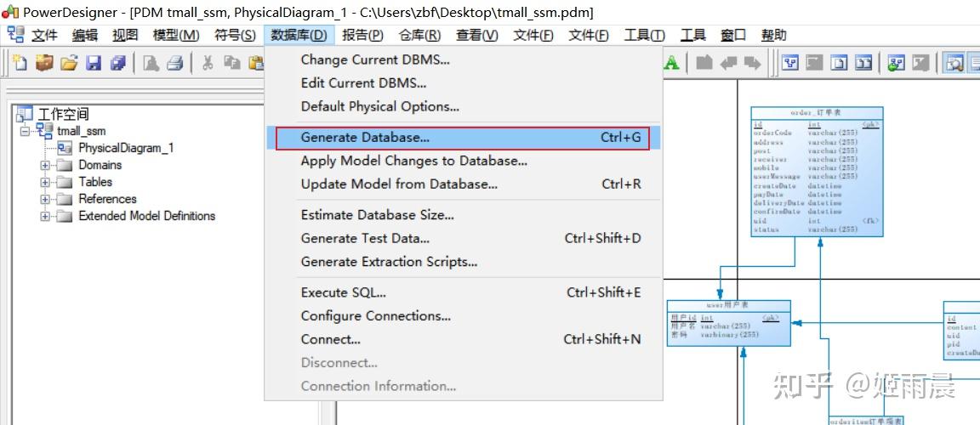The height and width of the screenshot is (425, 980).
Task: Collapse the tmall_ssm model node
Action: pyautogui.click(x=25, y=131)
